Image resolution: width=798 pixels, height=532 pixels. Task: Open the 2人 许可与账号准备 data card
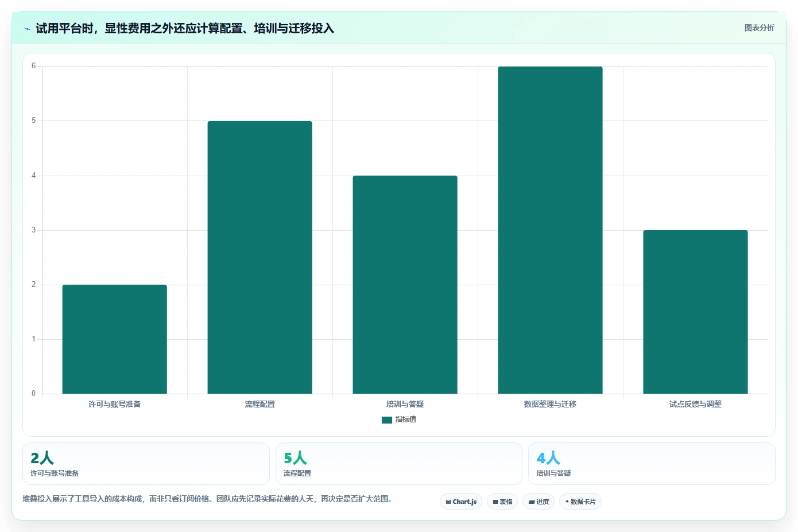click(146, 464)
